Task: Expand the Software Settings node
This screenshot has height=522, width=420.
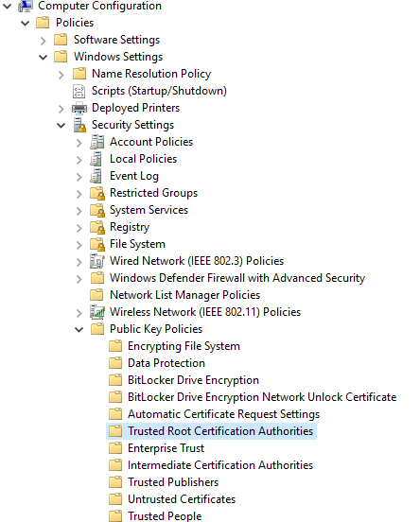Action: click(x=43, y=41)
